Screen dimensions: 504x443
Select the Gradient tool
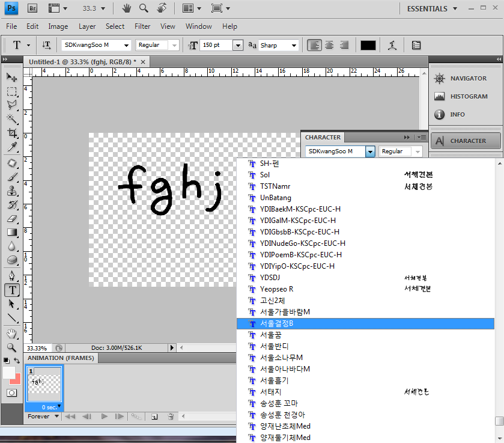tap(12, 232)
